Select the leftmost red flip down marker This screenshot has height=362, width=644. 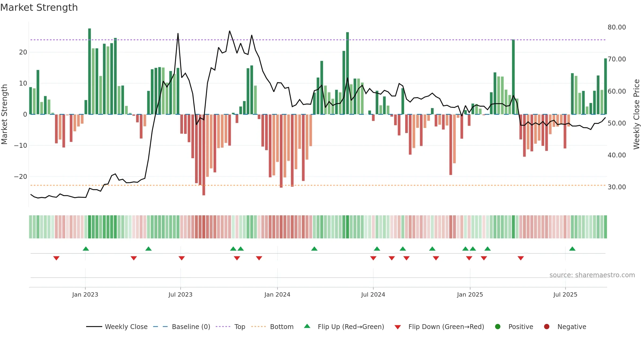[56, 258]
